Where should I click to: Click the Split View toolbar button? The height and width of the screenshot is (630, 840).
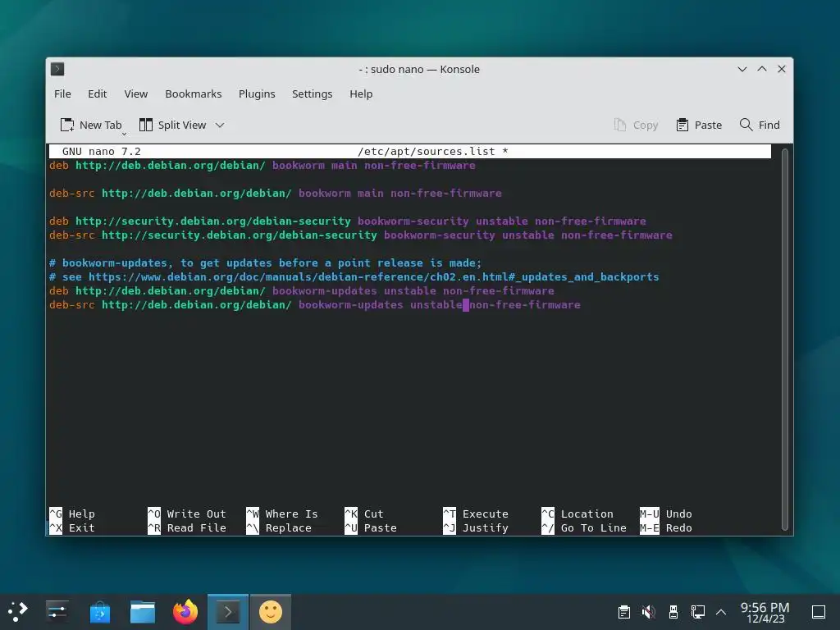point(172,125)
